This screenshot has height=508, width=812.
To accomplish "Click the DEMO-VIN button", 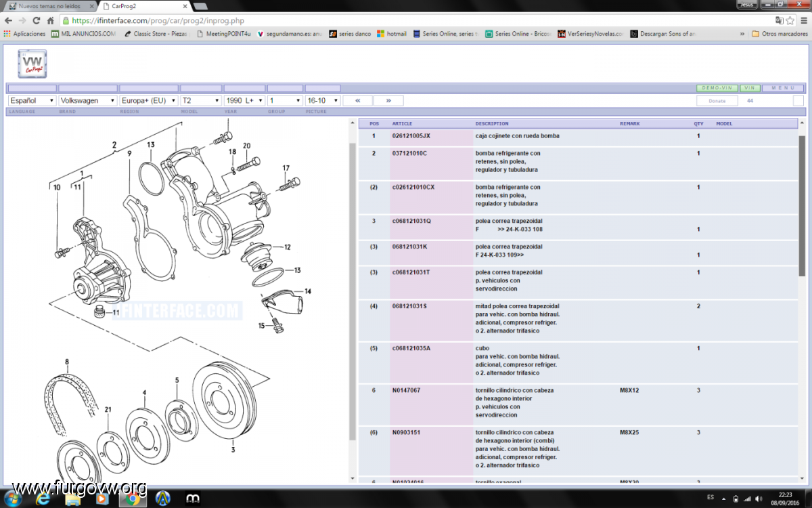I will (x=717, y=88).
